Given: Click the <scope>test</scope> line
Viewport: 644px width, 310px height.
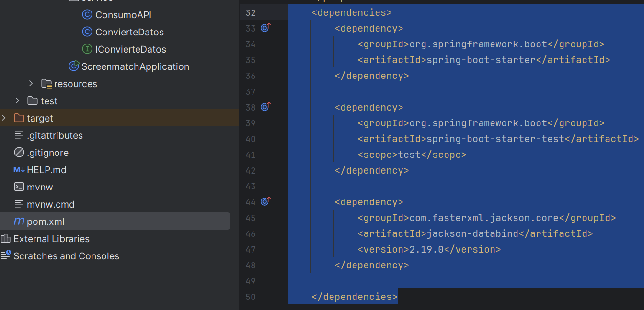Looking at the screenshot, I should tap(412, 155).
